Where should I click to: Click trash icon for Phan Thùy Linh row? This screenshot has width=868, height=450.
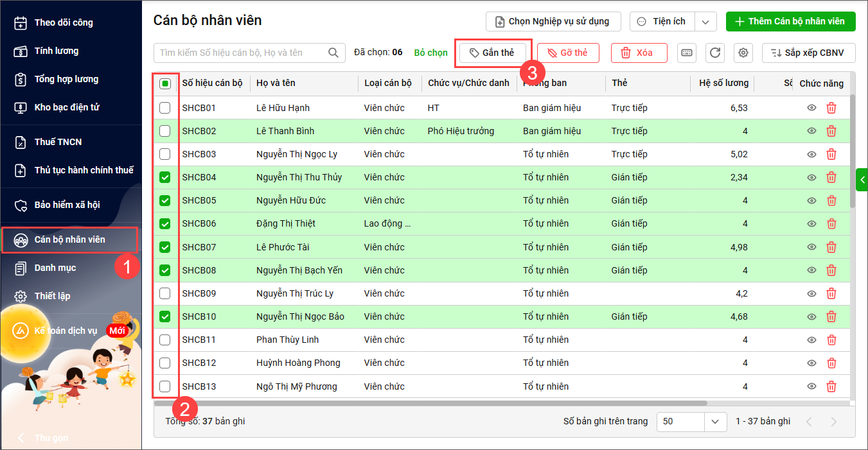point(831,340)
